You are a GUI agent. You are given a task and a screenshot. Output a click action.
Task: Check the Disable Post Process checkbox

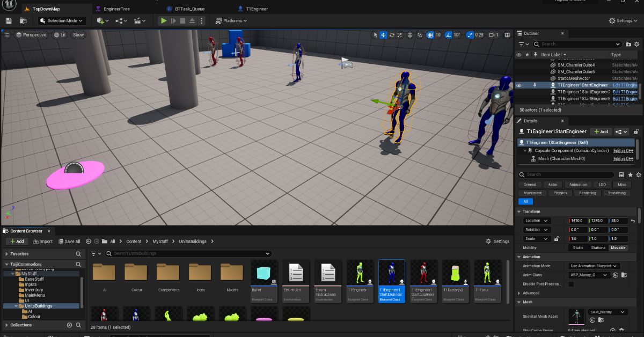tap(571, 284)
